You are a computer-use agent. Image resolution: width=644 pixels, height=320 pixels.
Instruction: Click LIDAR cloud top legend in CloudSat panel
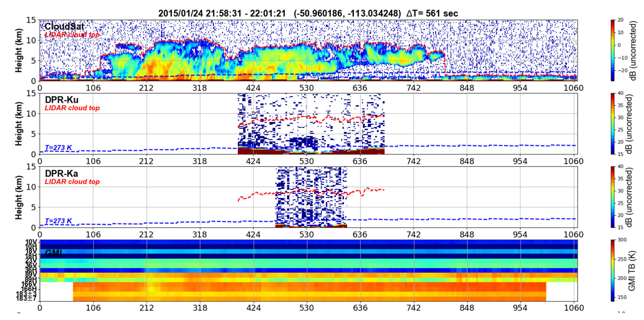72,34
